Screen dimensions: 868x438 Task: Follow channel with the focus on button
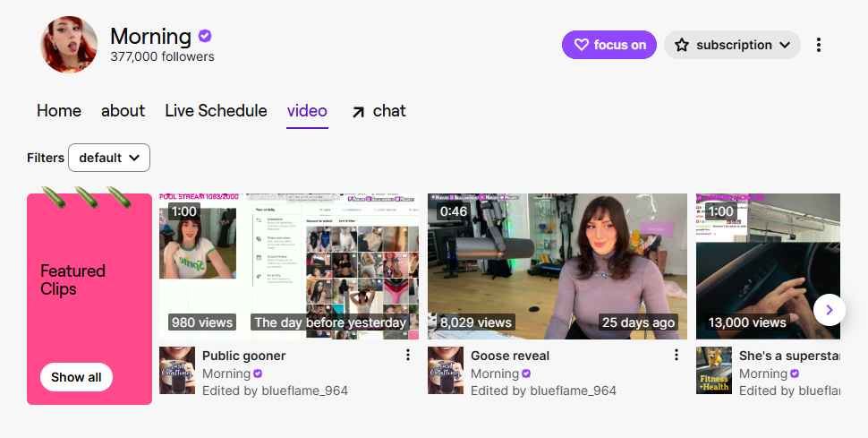coord(608,45)
